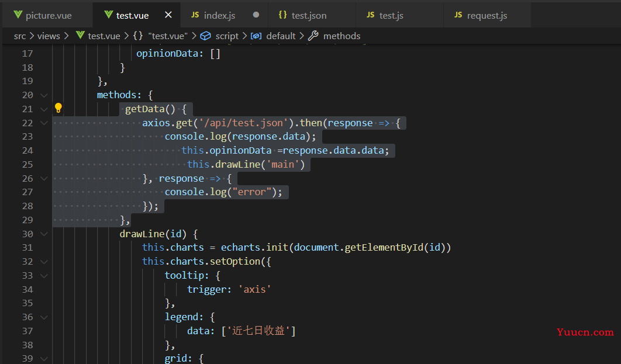Open the lightbulb quick fix on line 21
Image resolution: width=621 pixels, height=364 pixels.
pyautogui.click(x=58, y=108)
